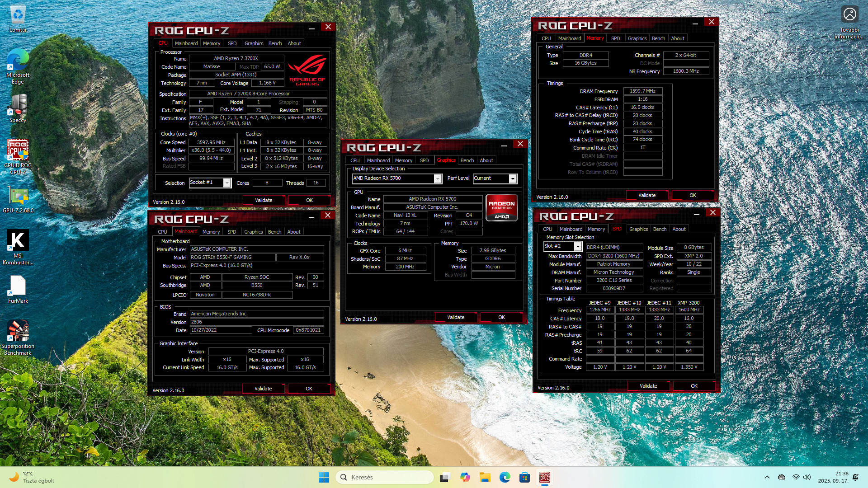
Task: Show hidden system tray icons
Action: tap(767, 477)
